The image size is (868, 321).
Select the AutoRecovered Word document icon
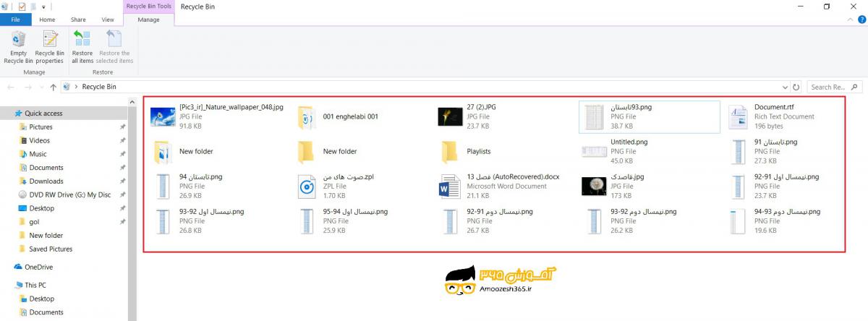450,187
